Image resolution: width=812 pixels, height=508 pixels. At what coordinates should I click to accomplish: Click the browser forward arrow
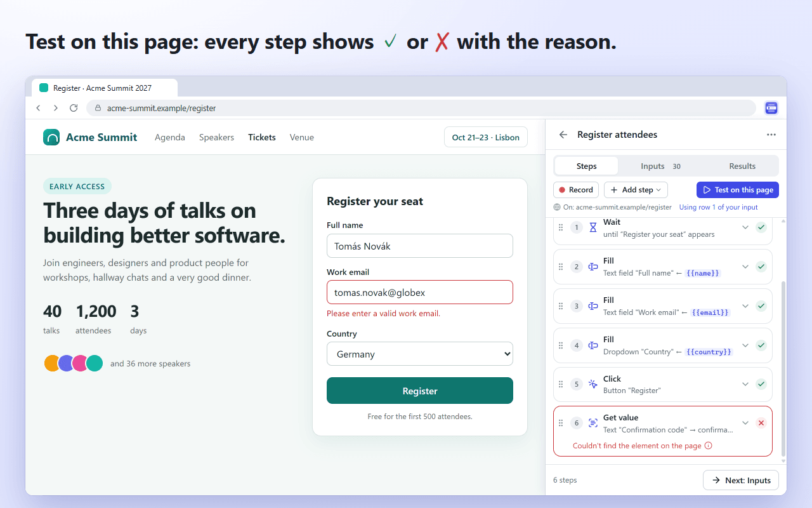click(x=56, y=108)
